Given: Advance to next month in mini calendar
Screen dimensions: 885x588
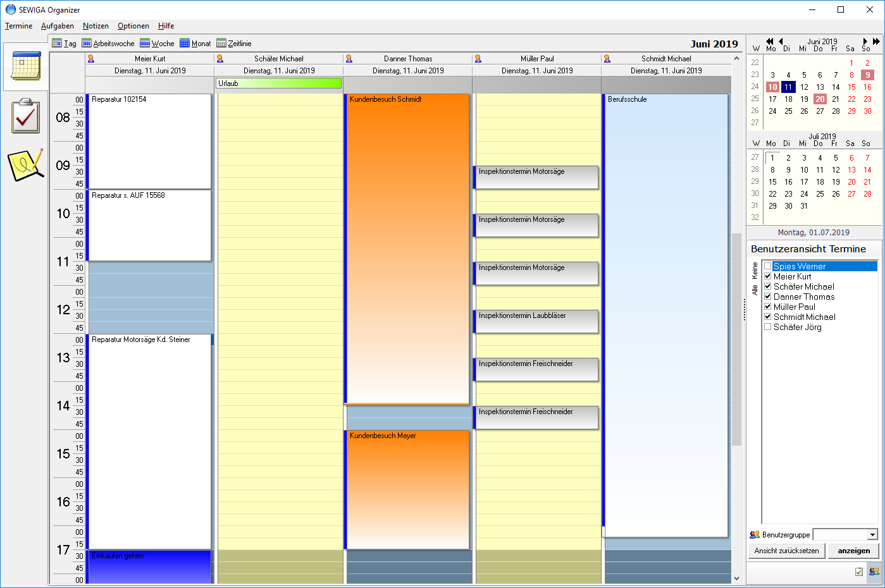Looking at the screenshot, I should click(x=865, y=42).
